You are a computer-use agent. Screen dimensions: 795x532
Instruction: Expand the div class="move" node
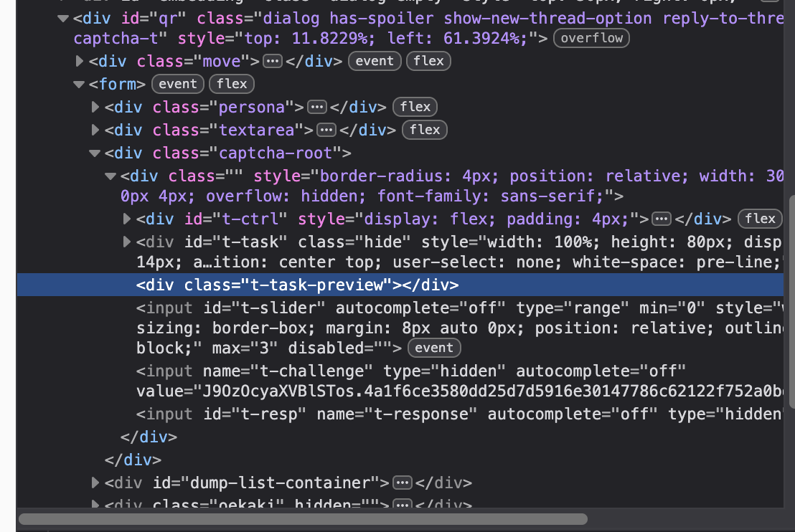click(x=79, y=62)
